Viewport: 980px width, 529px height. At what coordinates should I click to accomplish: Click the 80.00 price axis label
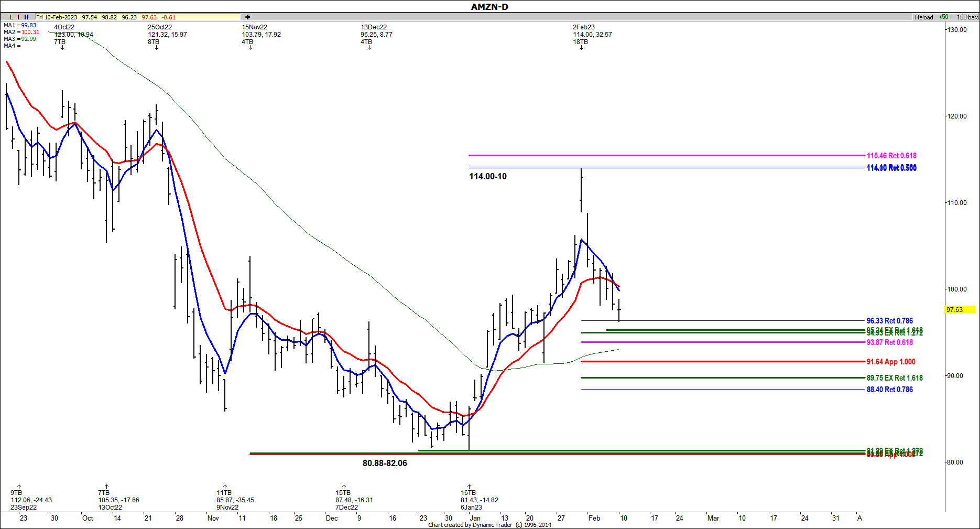pos(955,462)
